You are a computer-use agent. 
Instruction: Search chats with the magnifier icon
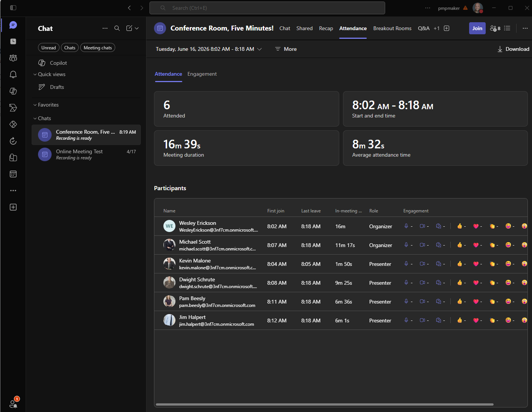point(117,28)
